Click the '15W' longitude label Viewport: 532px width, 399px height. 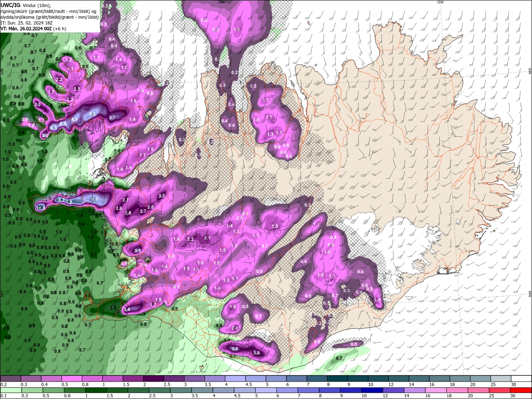441,2
